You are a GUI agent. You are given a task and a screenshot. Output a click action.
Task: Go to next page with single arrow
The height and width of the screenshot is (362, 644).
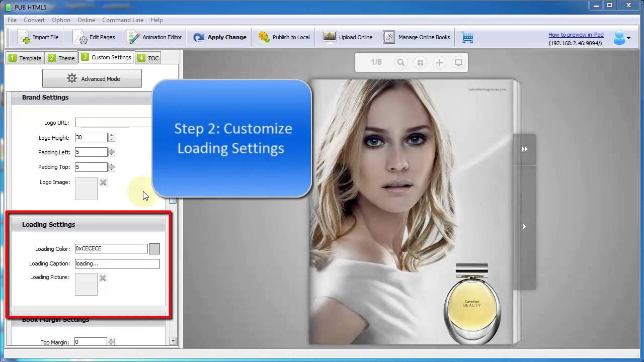pos(524,227)
